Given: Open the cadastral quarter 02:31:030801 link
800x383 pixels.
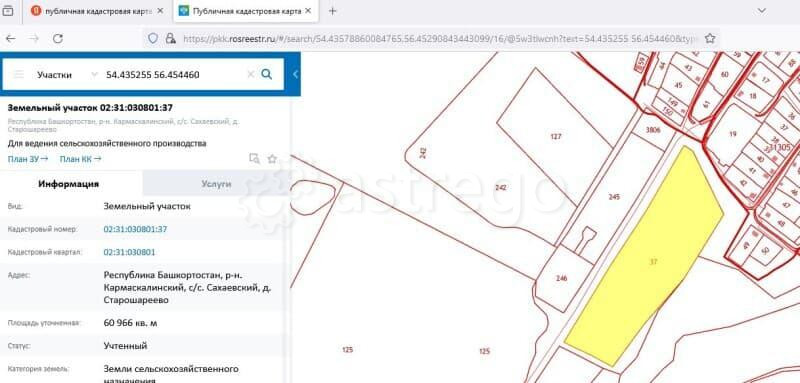Looking at the screenshot, I should [x=130, y=252].
